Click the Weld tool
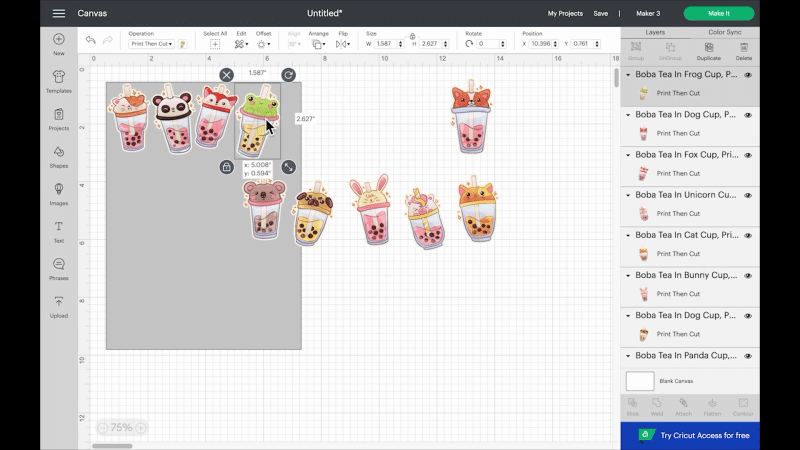 point(657,407)
